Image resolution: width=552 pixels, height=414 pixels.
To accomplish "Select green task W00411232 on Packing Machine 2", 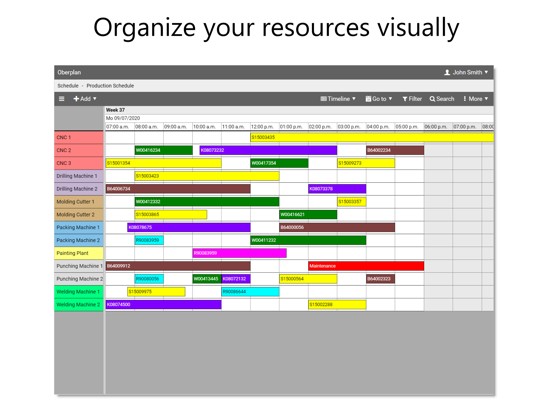I will (308, 240).
